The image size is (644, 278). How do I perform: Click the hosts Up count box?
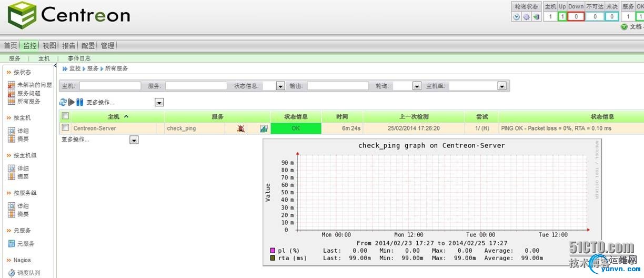[562, 16]
